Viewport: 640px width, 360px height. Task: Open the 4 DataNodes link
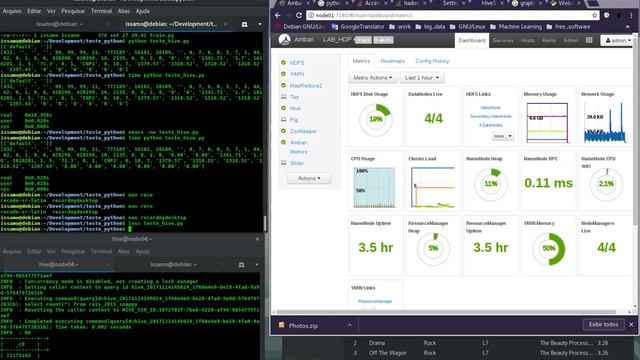[491, 125]
